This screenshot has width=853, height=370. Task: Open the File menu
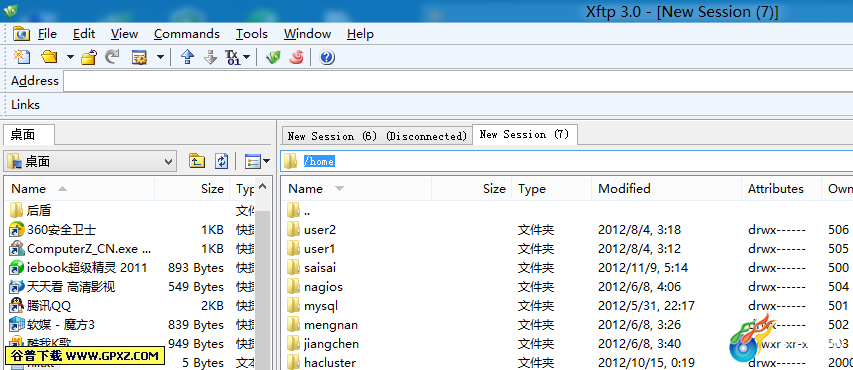pyautogui.click(x=47, y=34)
